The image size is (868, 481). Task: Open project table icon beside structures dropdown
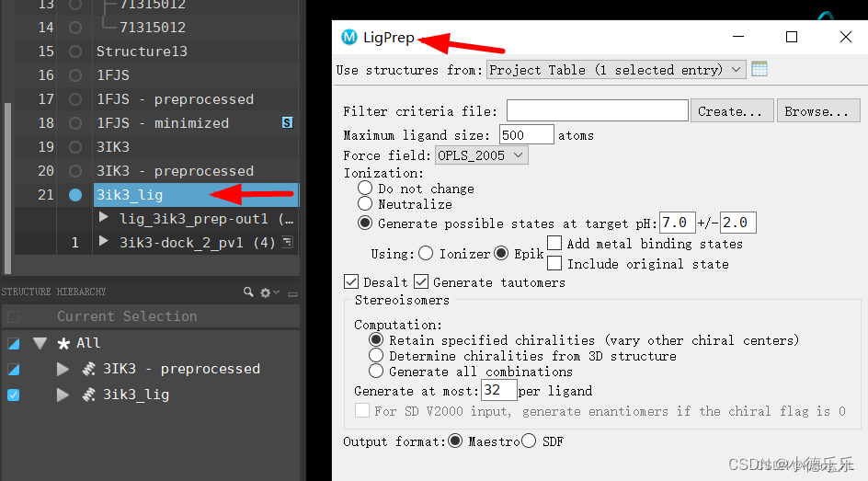point(759,69)
